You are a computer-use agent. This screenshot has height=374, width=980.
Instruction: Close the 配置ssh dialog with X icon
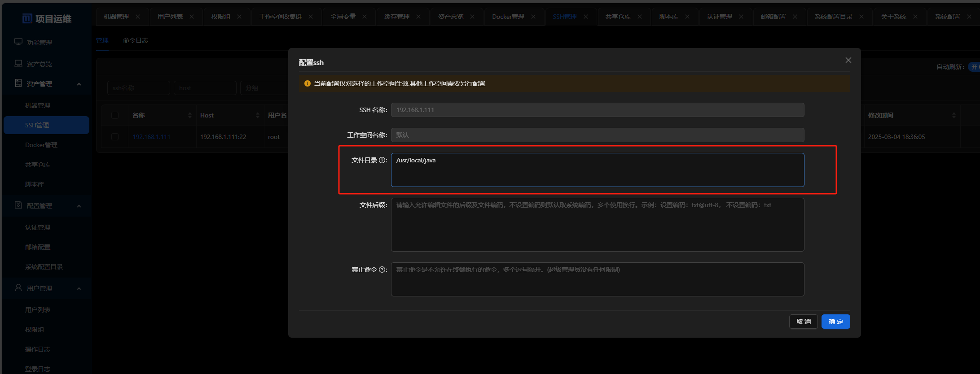[848, 60]
